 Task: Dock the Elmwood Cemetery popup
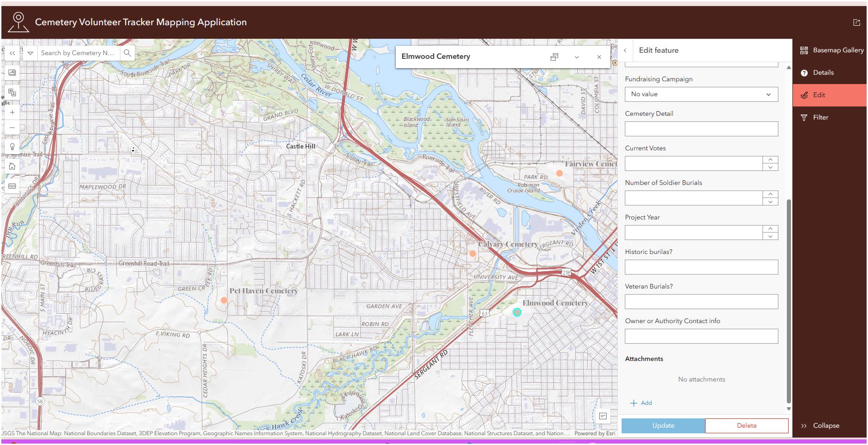(x=554, y=57)
